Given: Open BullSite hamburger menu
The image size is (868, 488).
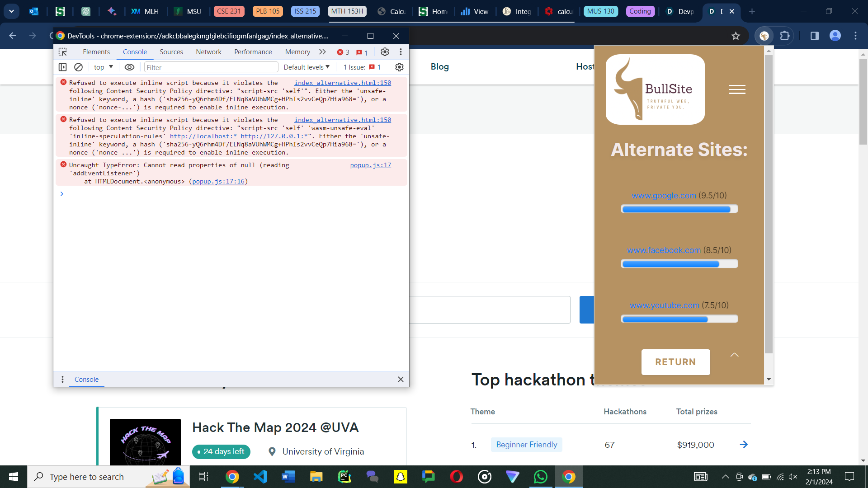Looking at the screenshot, I should coord(737,89).
